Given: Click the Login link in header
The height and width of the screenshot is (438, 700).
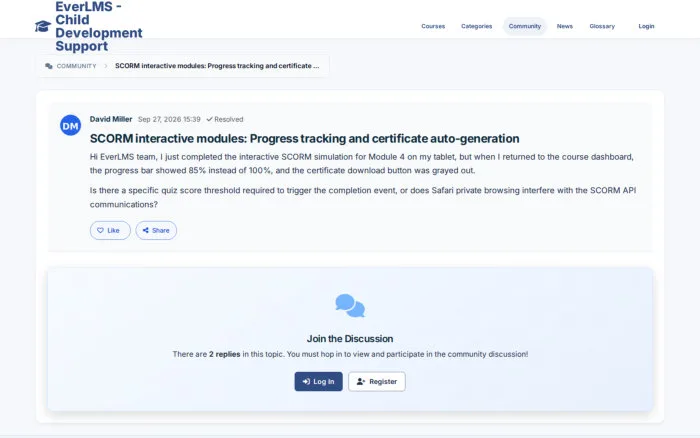Looking at the screenshot, I should click(x=646, y=26).
